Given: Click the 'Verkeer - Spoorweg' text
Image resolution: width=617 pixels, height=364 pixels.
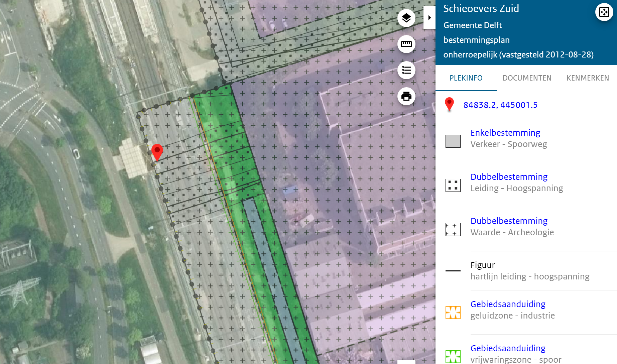Looking at the screenshot, I should (x=509, y=144).
